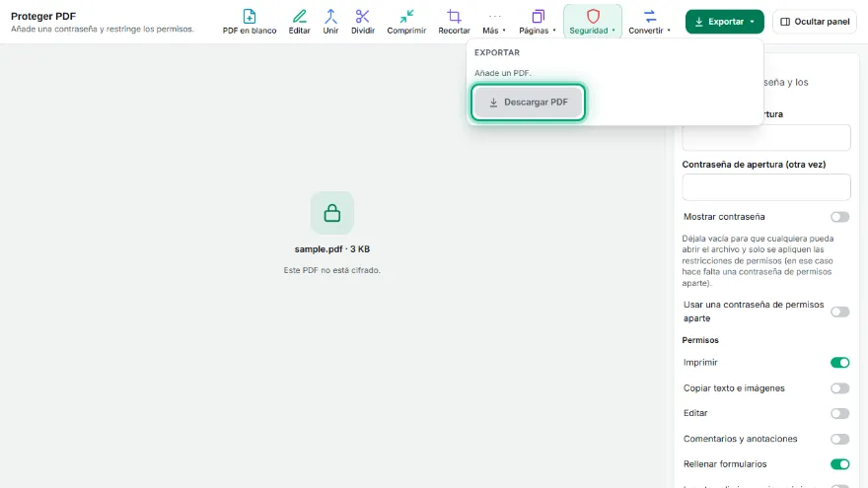Enable the Editar permission toggle
The image size is (868, 488).
839,413
